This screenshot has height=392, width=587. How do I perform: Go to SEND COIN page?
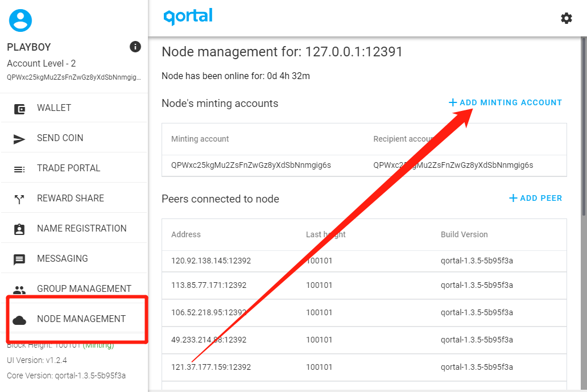coord(74,138)
